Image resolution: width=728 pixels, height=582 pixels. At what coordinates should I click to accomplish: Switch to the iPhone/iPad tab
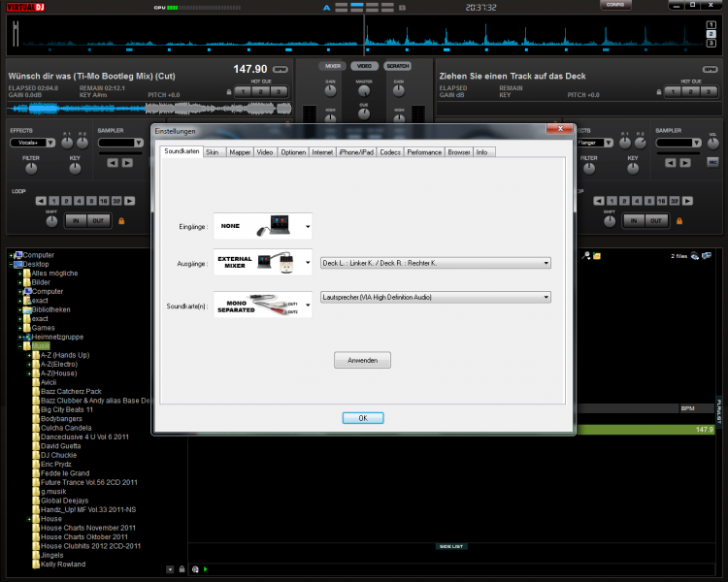pos(356,152)
